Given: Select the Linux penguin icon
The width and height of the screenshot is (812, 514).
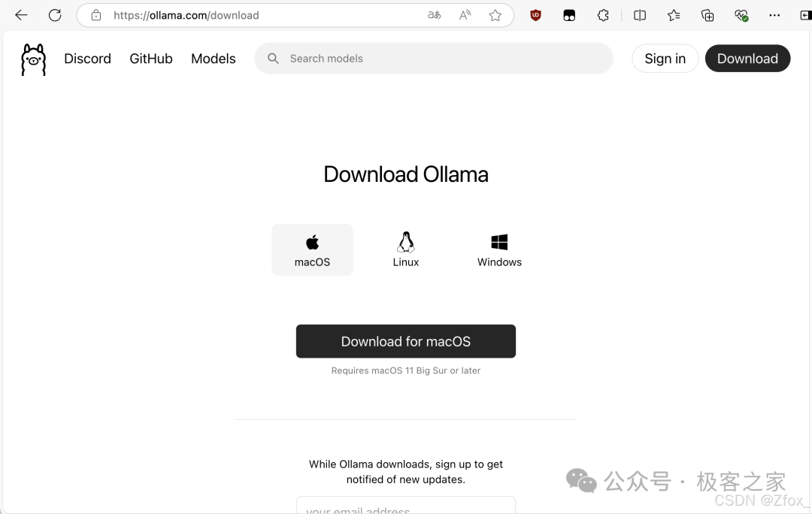Looking at the screenshot, I should [406, 242].
